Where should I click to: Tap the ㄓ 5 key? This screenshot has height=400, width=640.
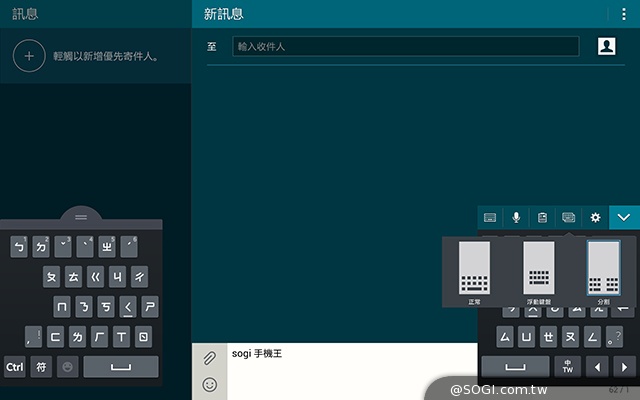107,247
